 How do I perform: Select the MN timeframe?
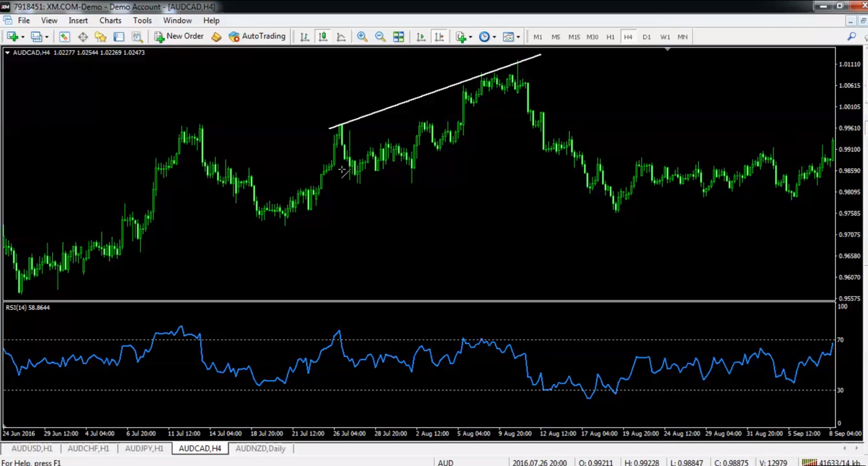pos(682,37)
